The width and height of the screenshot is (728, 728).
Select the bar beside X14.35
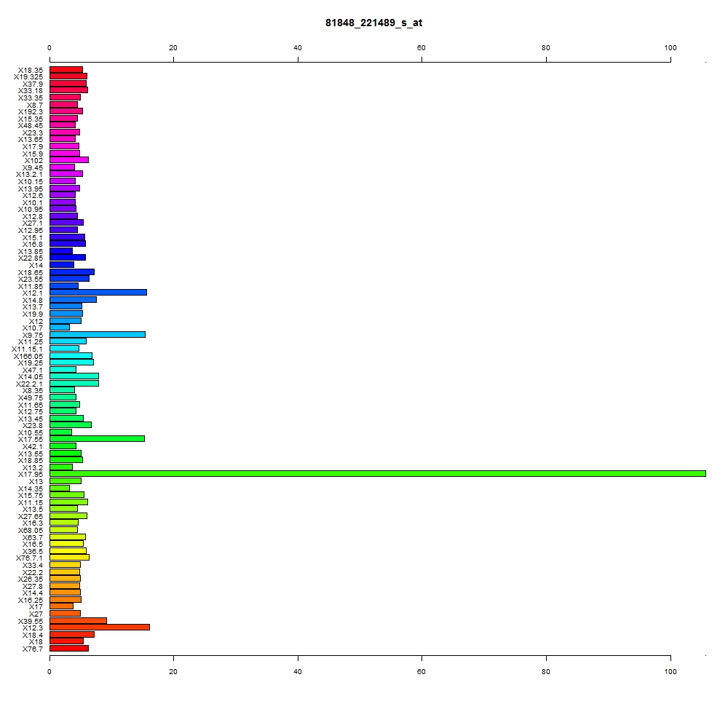[x=60, y=488]
